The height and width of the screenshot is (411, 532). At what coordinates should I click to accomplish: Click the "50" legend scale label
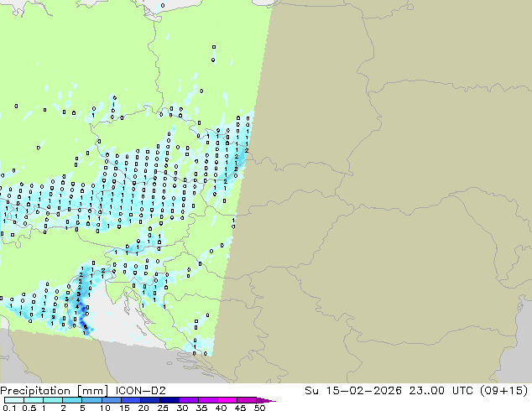point(259,408)
